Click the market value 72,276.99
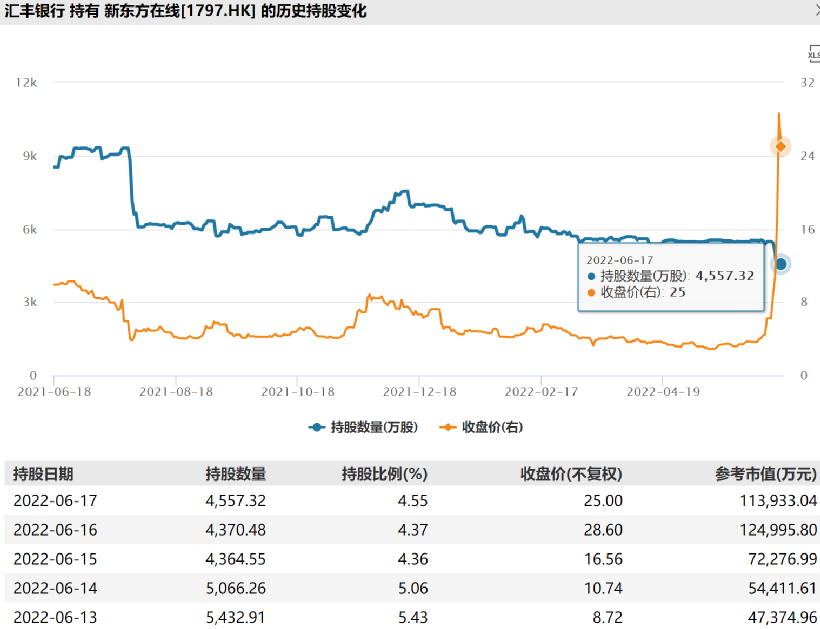Screen dimensions: 820x629 (782, 559)
